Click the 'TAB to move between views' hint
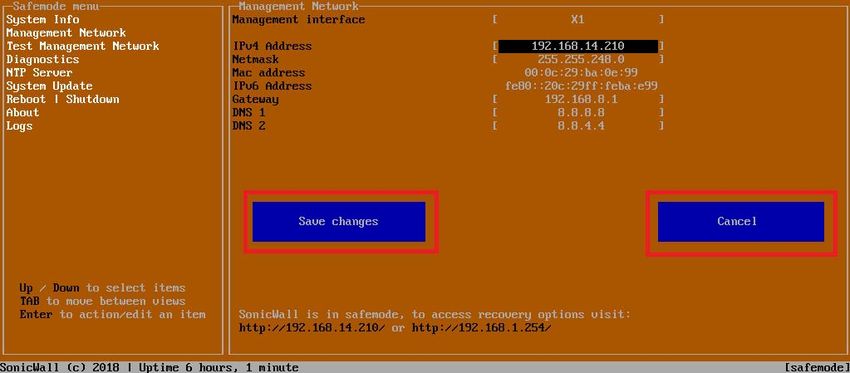The image size is (850, 373). 102,301
